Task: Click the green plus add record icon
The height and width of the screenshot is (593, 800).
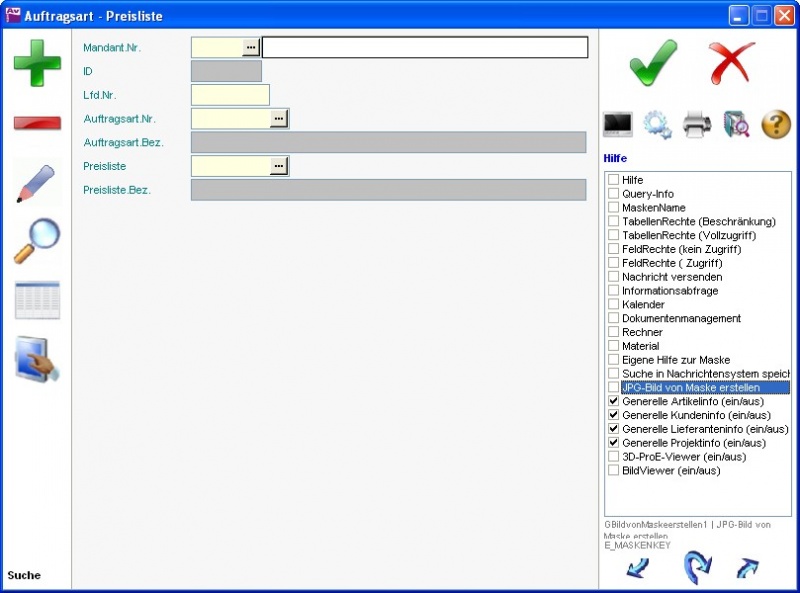Action: (x=36, y=62)
